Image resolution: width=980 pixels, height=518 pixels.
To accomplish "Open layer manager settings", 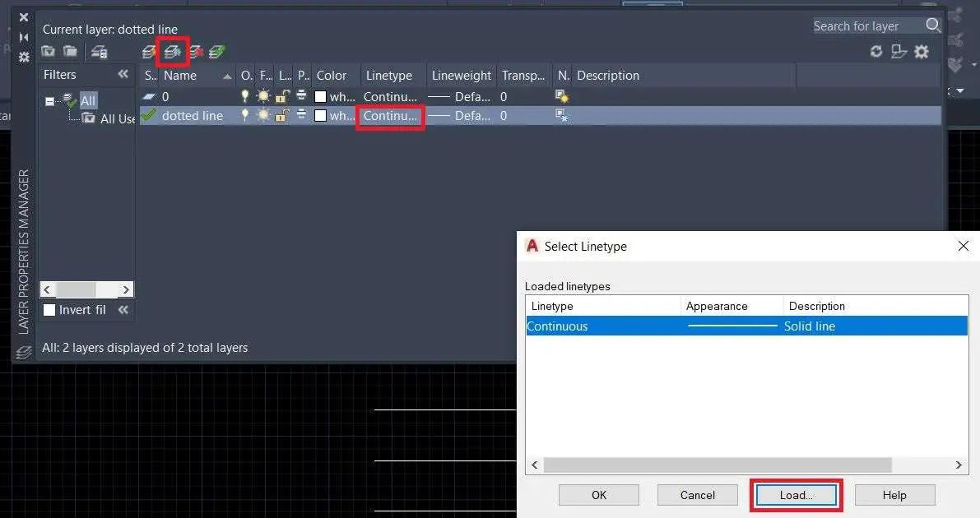I will (922, 51).
